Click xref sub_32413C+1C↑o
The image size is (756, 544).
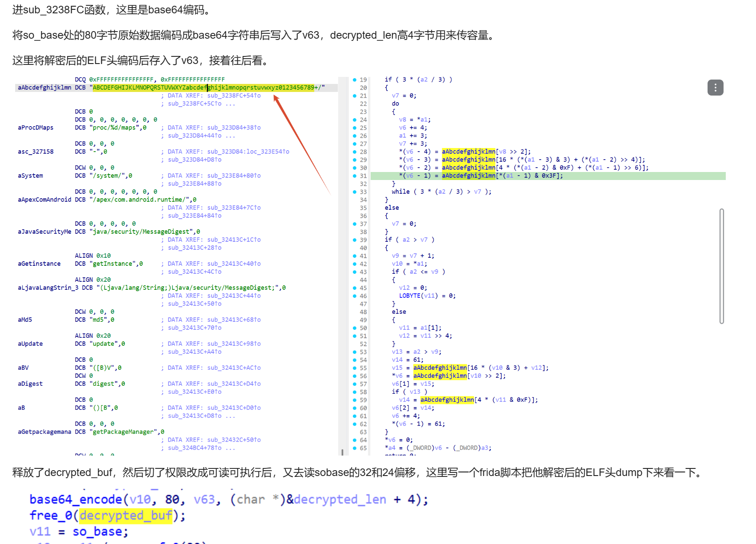[x=234, y=240]
